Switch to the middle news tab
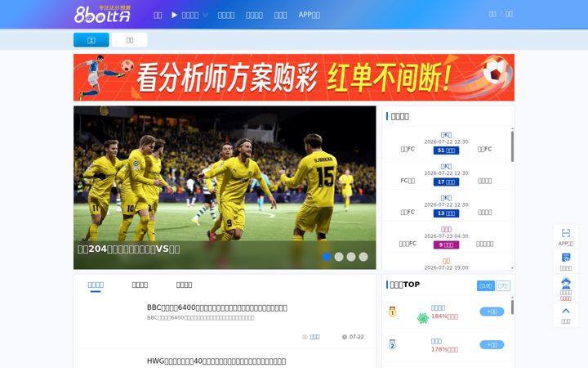588x368 pixels. pos(140,285)
